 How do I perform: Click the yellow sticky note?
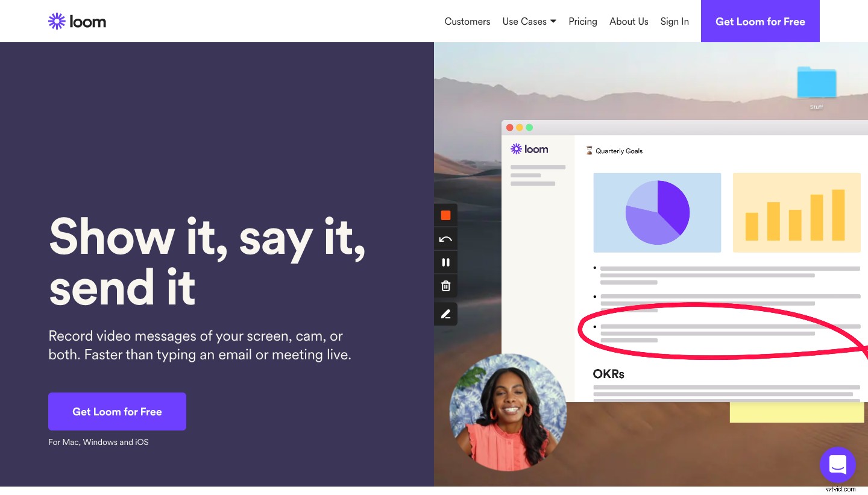coord(796,412)
